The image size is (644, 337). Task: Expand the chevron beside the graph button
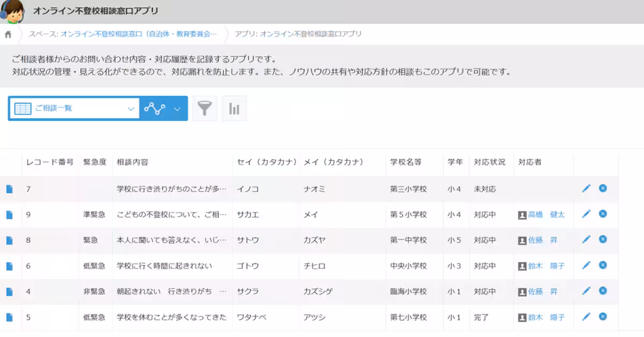(x=176, y=108)
